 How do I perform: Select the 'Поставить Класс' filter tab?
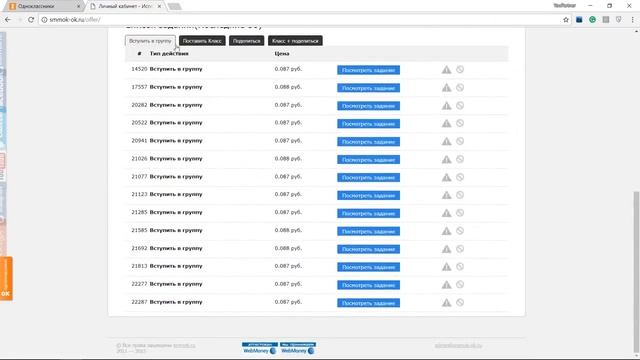click(x=202, y=41)
